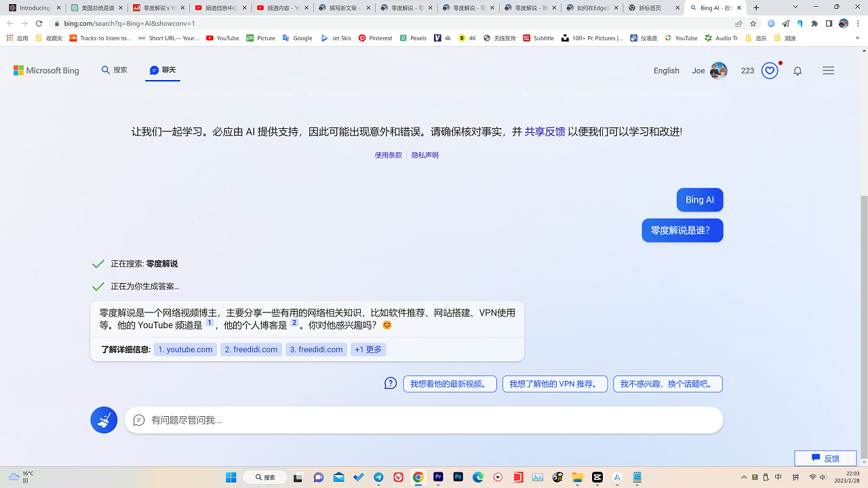Screen dimensions: 868x488
Task: Click the taskbar 搜索 search box
Action: (x=265, y=477)
